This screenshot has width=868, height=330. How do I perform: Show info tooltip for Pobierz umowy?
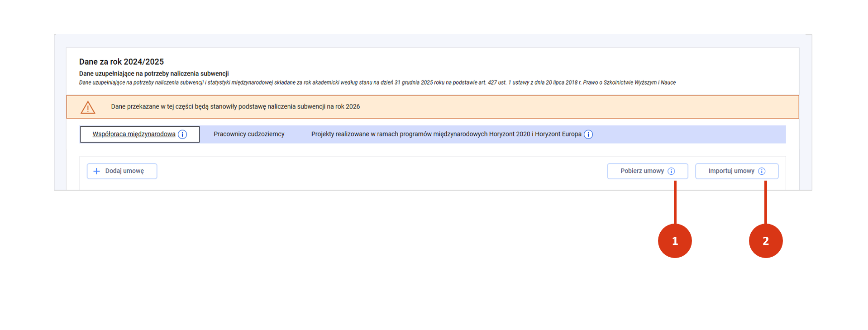coord(671,171)
